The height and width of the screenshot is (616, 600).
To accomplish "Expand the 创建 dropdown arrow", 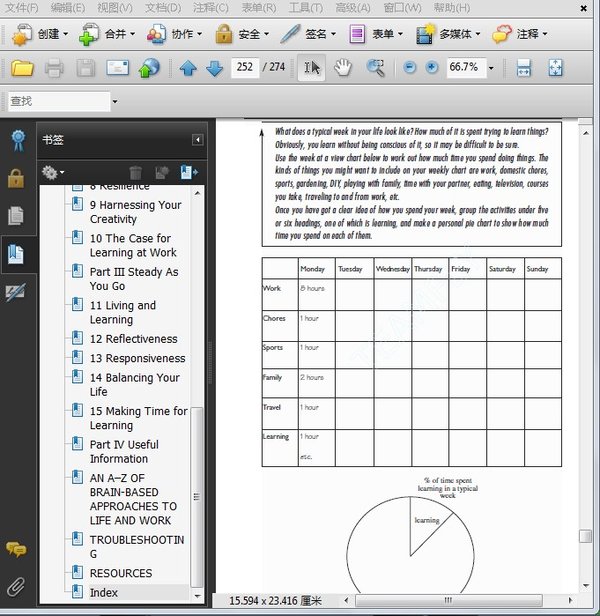I will point(65,34).
